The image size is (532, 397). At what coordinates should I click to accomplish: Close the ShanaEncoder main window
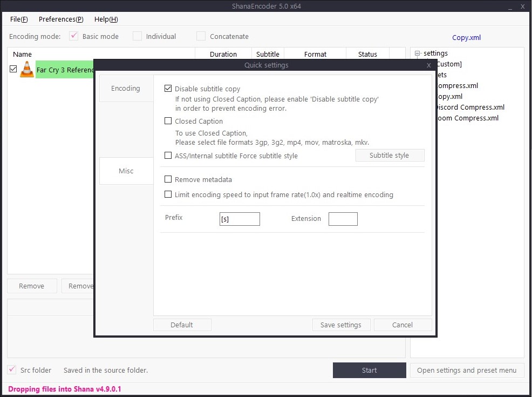(x=522, y=6)
